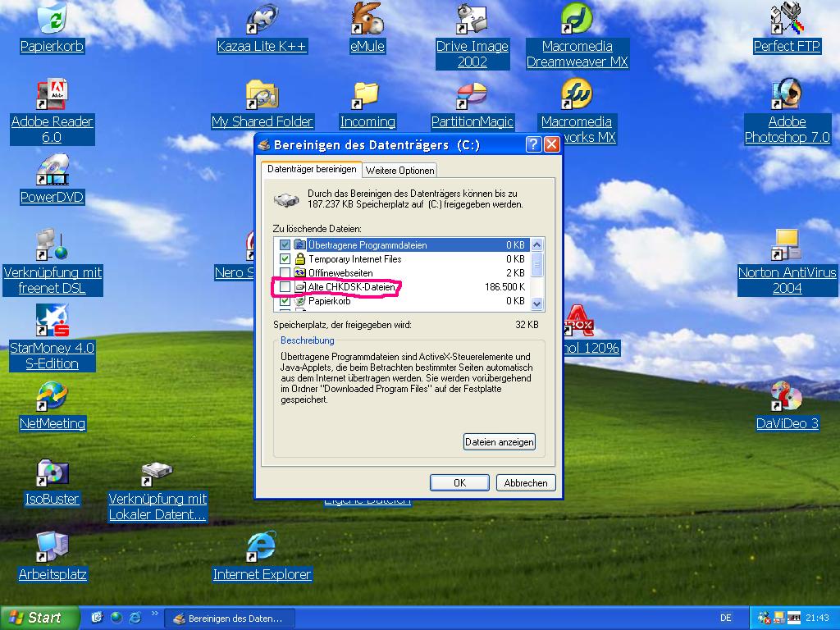Select the NetMeeting shortcut
This screenshot has height=630, width=840.
click(x=52, y=407)
